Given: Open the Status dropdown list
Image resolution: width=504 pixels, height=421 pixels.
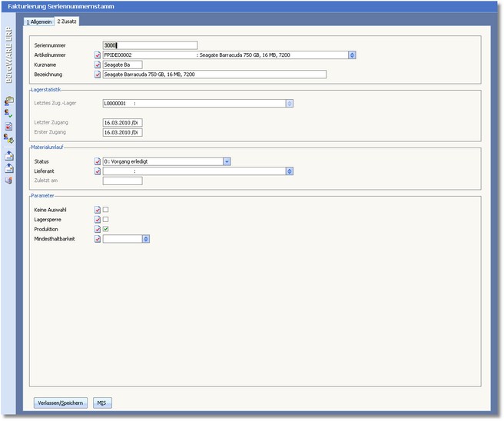Looking at the screenshot, I should pos(227,162).
